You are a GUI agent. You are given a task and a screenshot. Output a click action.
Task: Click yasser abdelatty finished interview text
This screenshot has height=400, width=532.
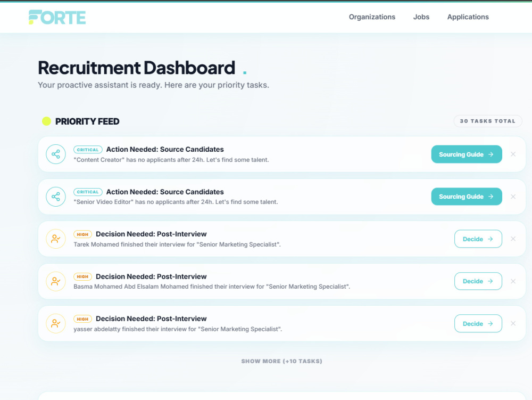coord(178,329)
